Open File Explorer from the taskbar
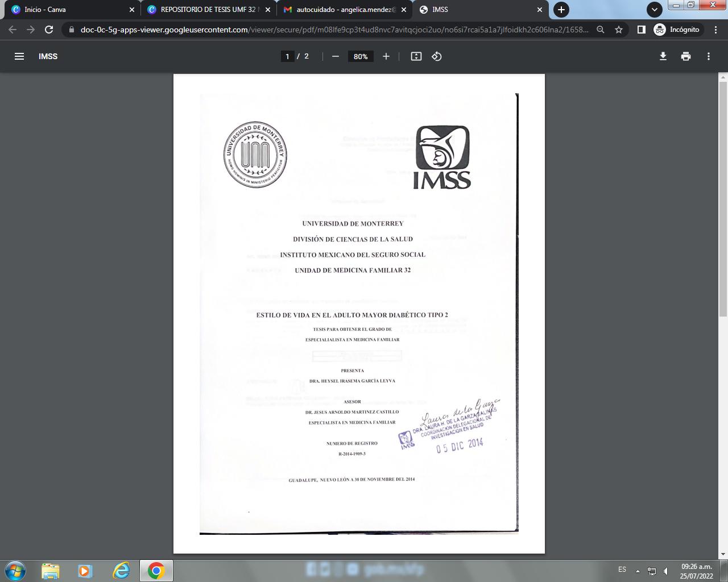 point(50,571)
